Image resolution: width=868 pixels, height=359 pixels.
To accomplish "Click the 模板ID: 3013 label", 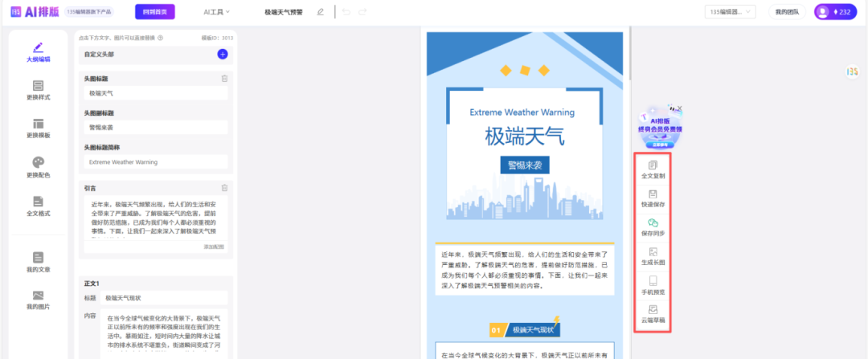I will point(218,39).
